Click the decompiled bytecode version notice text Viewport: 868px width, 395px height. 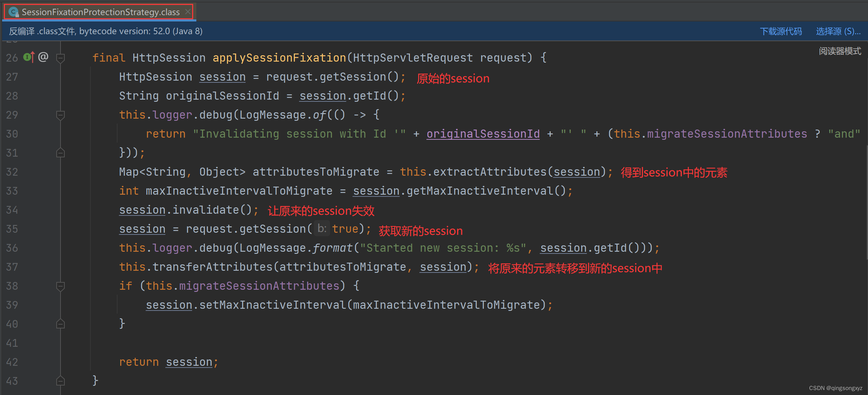click(106, 31)
